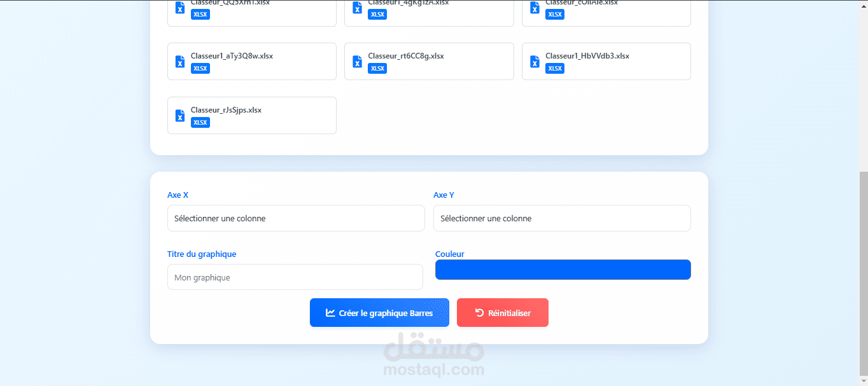Select the file name Classeur_rJsSjps.xlsx
Viewport: 868px width, 386px height.
tap(226, 110)
